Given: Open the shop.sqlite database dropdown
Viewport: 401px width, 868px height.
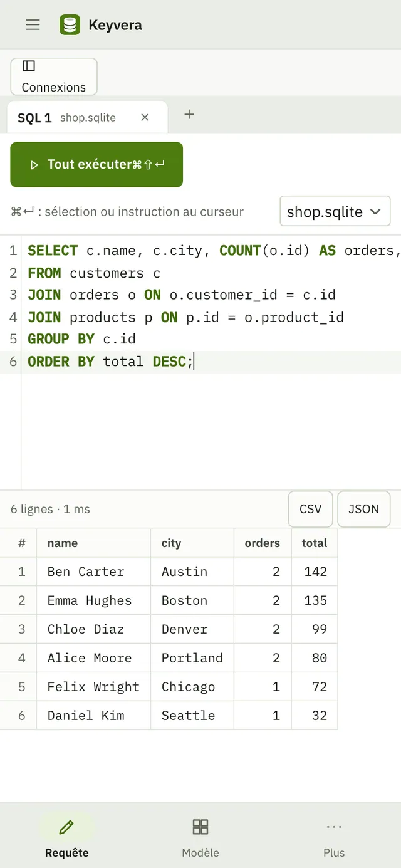Looking at the screenshot, I should [x=335, y=211].
